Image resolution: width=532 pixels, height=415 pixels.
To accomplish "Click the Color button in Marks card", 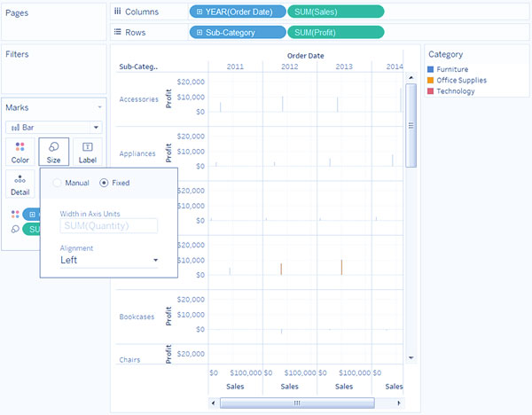I will point(20,152).
